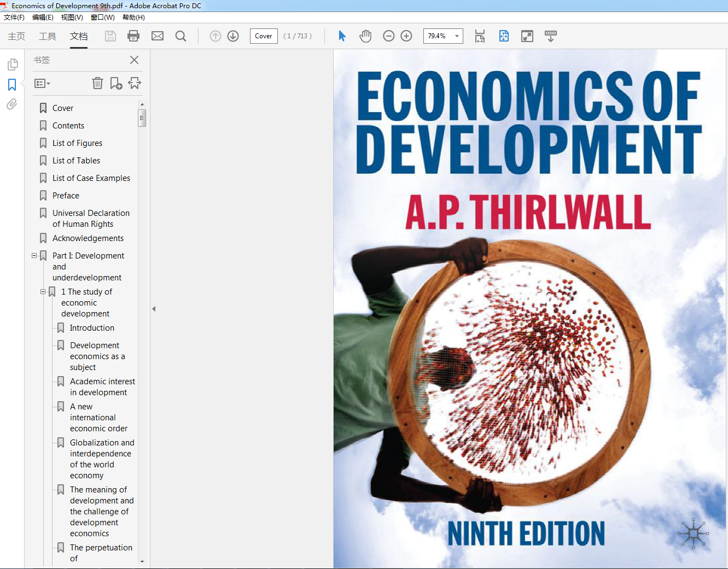Go to previous page arrow
Viewport: 728px width, 569px height.
click(216, 36)
